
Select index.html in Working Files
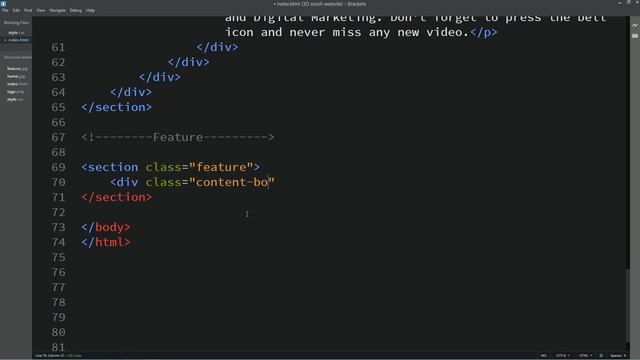click(x=18, y=40)
